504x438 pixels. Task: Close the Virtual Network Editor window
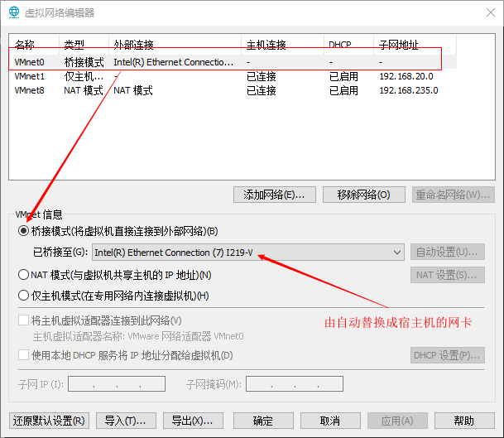point(484,12)
